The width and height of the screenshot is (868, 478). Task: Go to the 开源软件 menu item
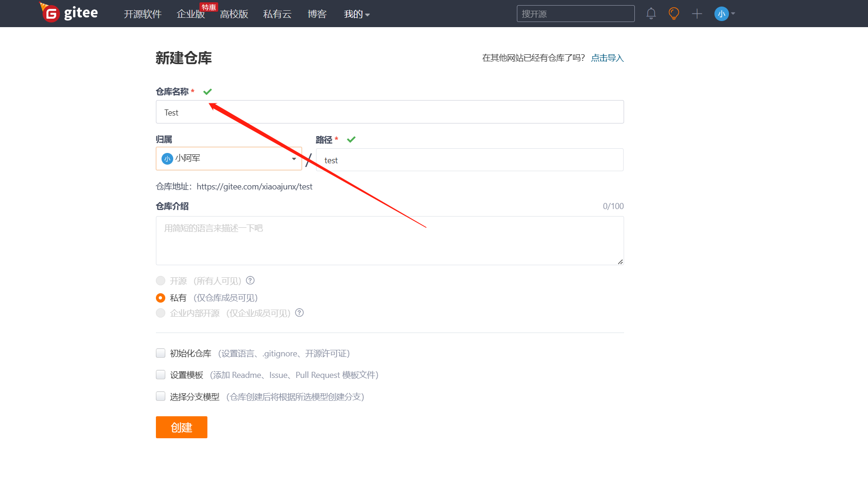pyautogui.click(x=142, y=14)
